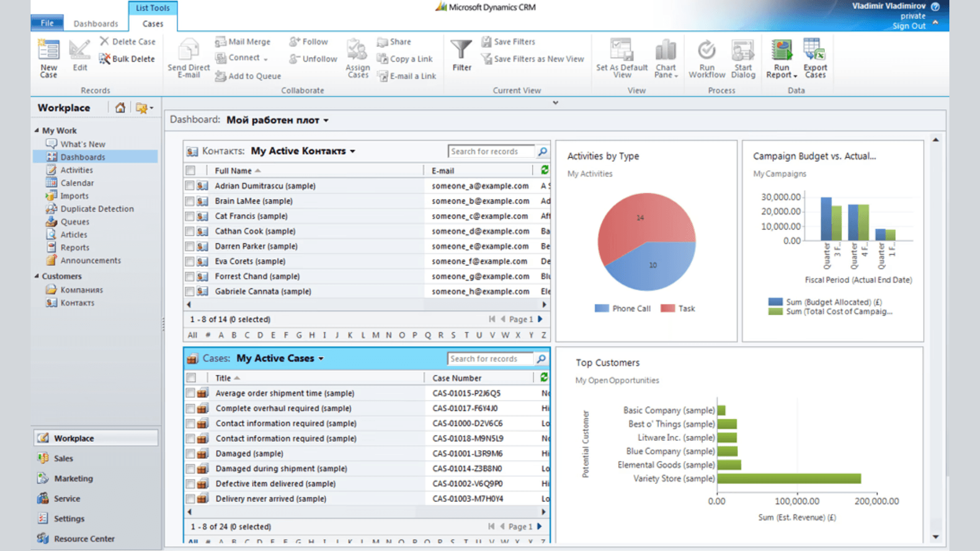Sort the Cases grid by Case Number column
The width and height of the screenshot is (980, 551).
[457, 378]
